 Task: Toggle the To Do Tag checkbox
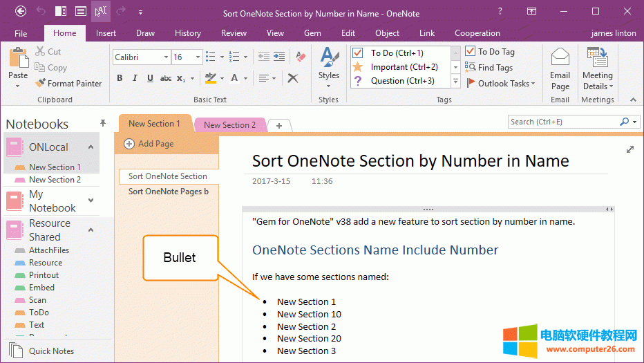(471, 52)
